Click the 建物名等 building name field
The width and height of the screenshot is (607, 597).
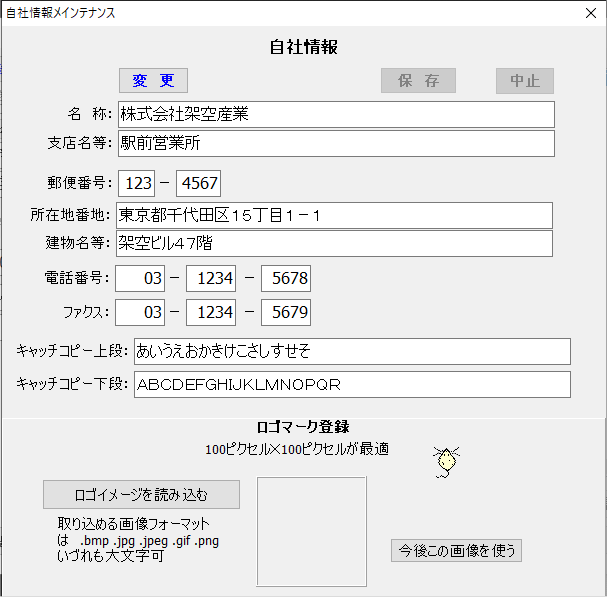[334, 243]
